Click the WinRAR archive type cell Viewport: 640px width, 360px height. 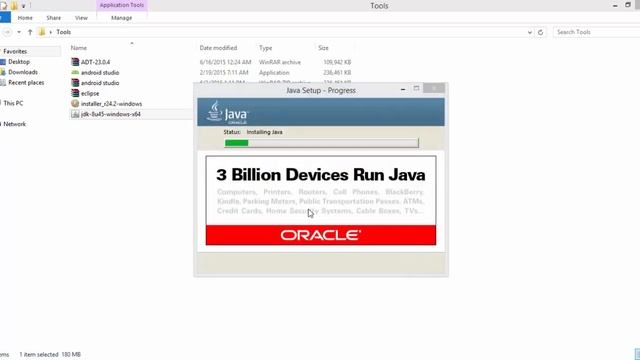[x=280, y=62]
